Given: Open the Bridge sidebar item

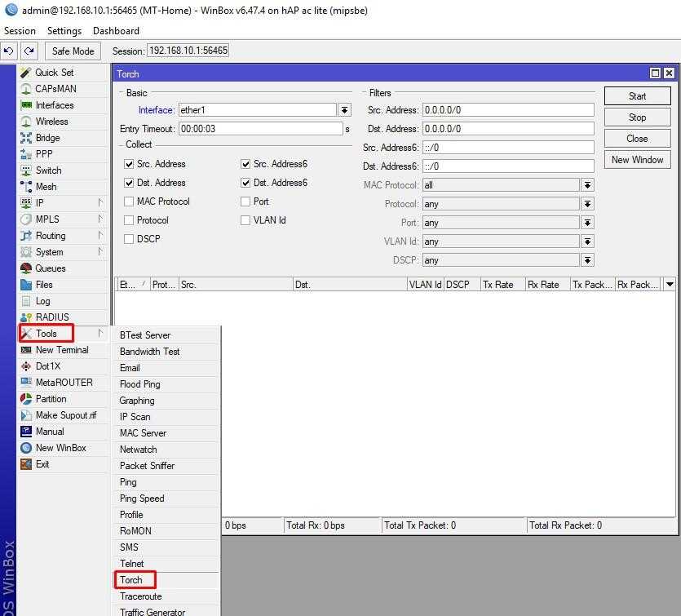Looking at the screenshot, I should [47, 138].
